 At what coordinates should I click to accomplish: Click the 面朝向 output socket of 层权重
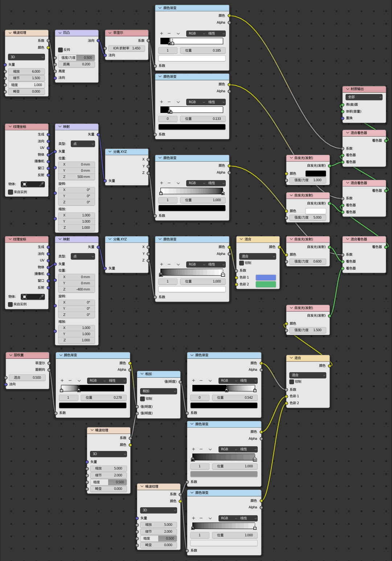(49, 370)
